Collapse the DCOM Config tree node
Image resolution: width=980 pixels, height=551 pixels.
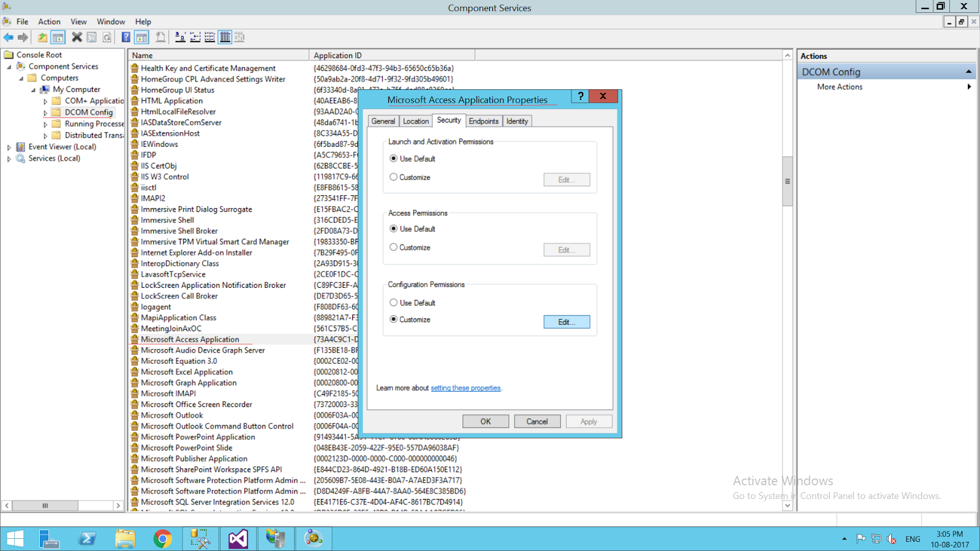(45, 112)
